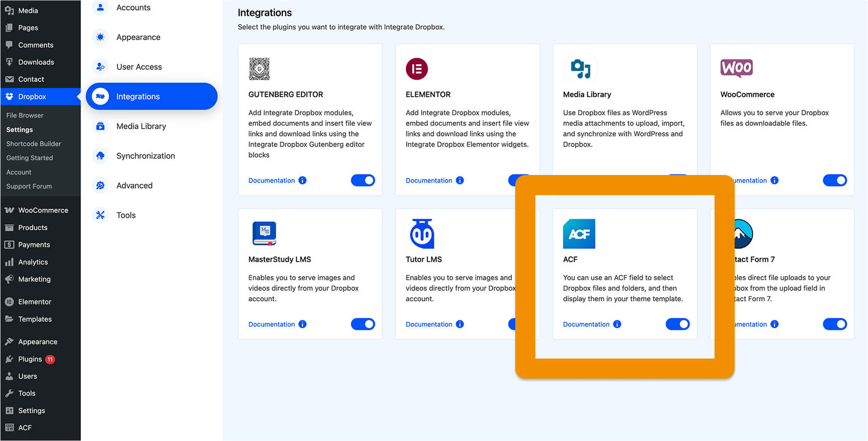Open ACF Documentation link

coord(586,324)
